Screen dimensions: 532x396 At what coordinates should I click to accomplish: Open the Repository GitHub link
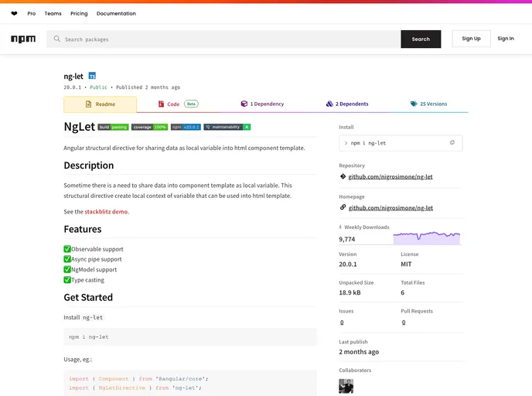(390, 176)
